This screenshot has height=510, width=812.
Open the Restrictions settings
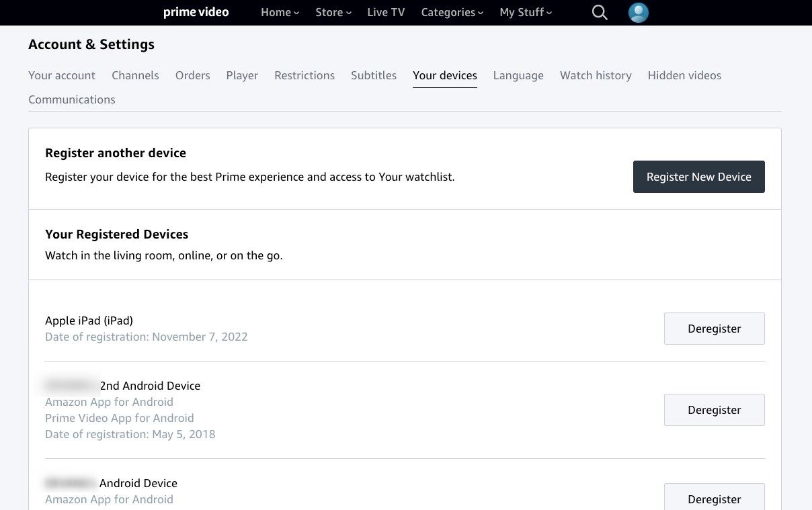click(x=304, y=75)
